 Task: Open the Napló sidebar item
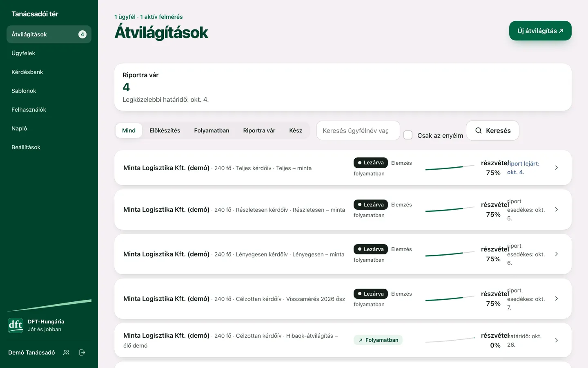(49, 128)
